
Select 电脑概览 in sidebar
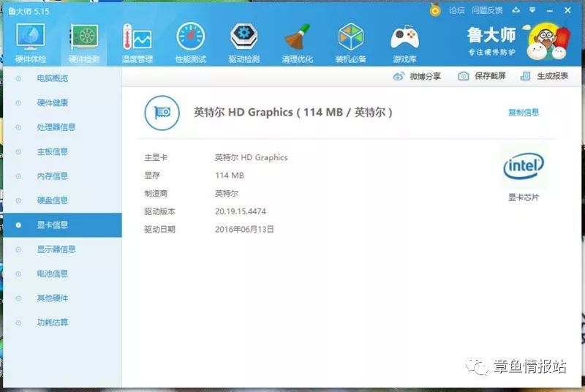click(62, 78)
